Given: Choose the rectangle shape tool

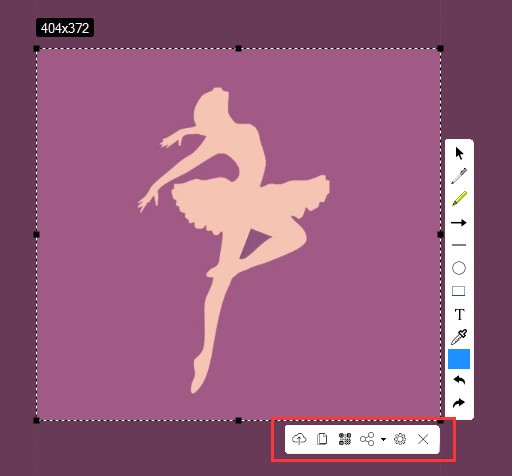Looking at the screenshot, I should (x=459, y=291).
